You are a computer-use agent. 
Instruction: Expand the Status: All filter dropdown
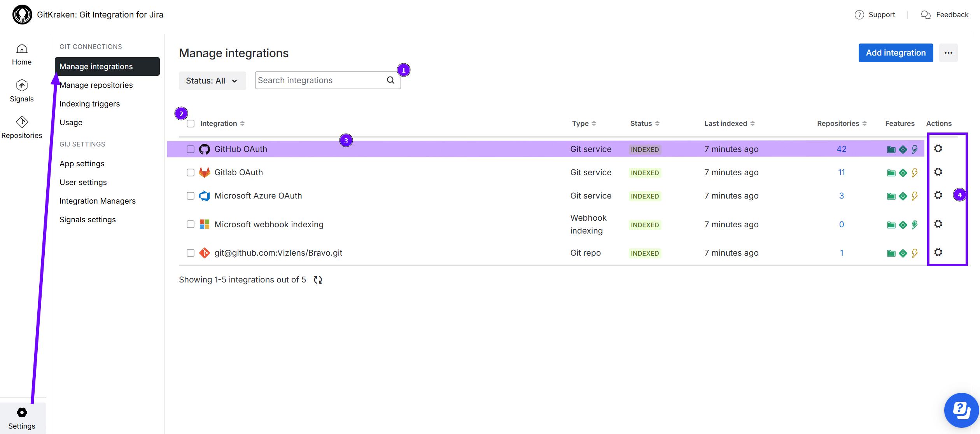point(212,81)
